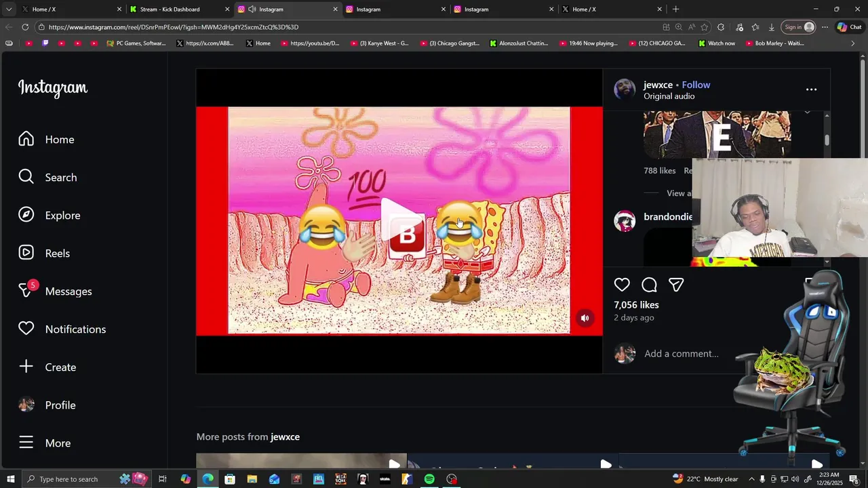
Task: Open post options three-dot menu
Action: click(x=811, y=89)
